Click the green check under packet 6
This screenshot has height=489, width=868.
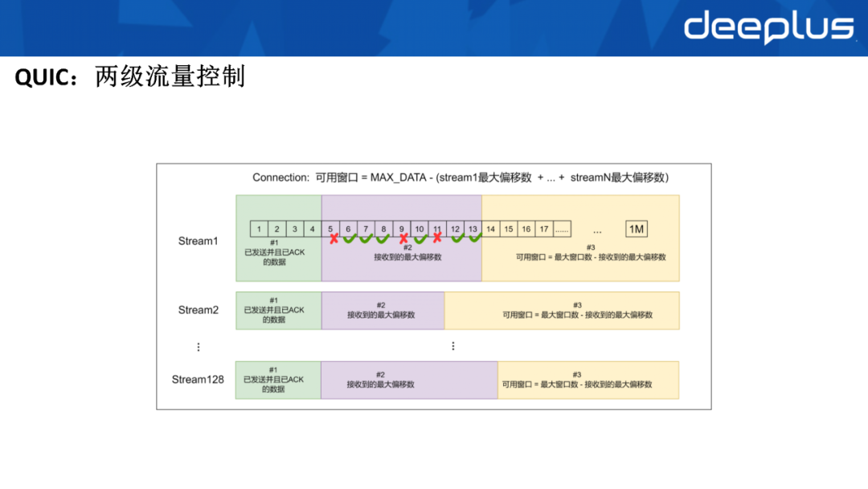pyautogui.click(x=350, y=239)
